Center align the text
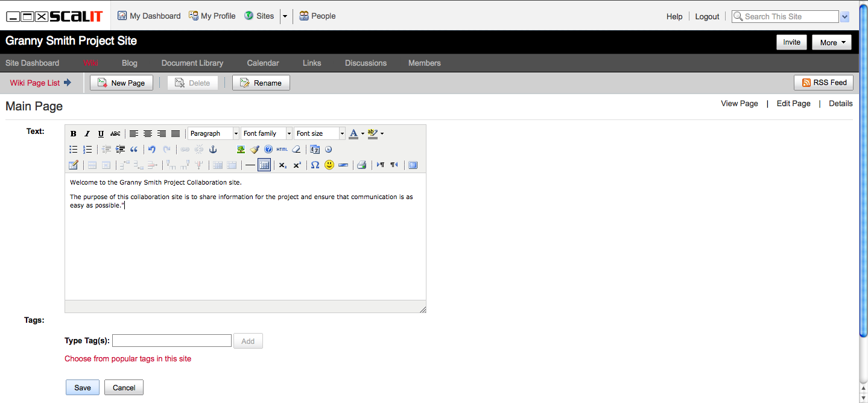 click(x=148, y=134)
